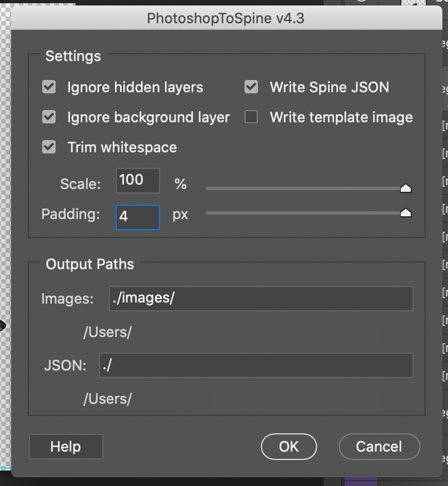The width and height of the screenshot is (448, 486).
Task: Disable Trim whitespace option
Action: click(49, 147)
